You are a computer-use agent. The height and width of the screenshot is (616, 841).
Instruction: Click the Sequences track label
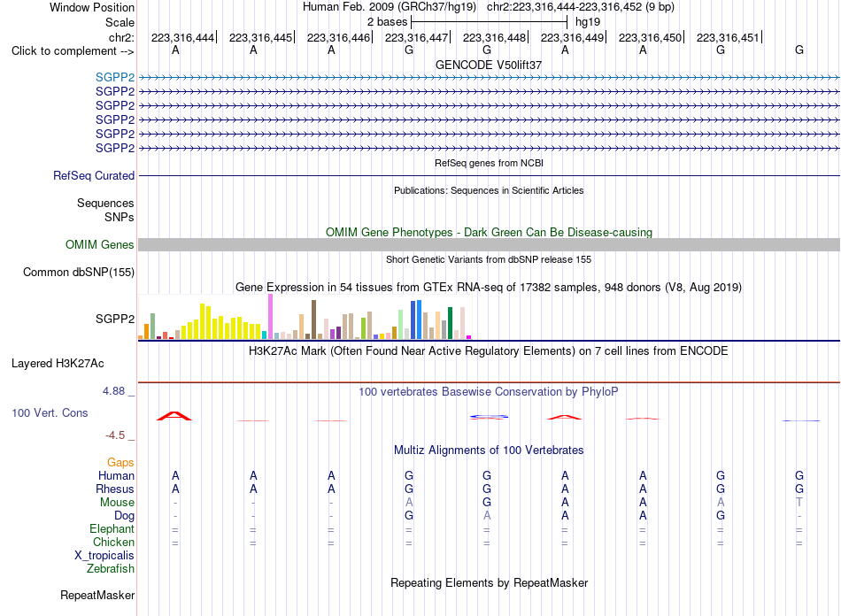[105, 203]
